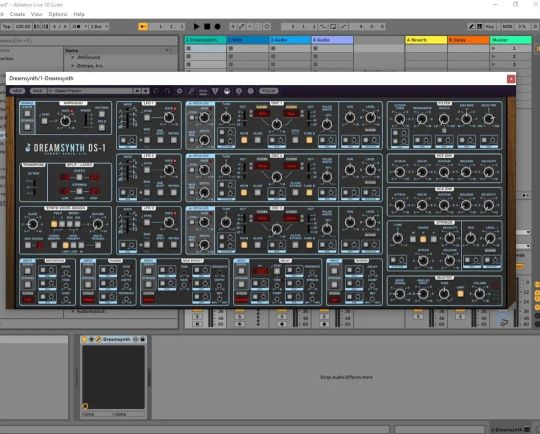
Task: Enable Key Map Mode button
Action: (x=490, y=27)
